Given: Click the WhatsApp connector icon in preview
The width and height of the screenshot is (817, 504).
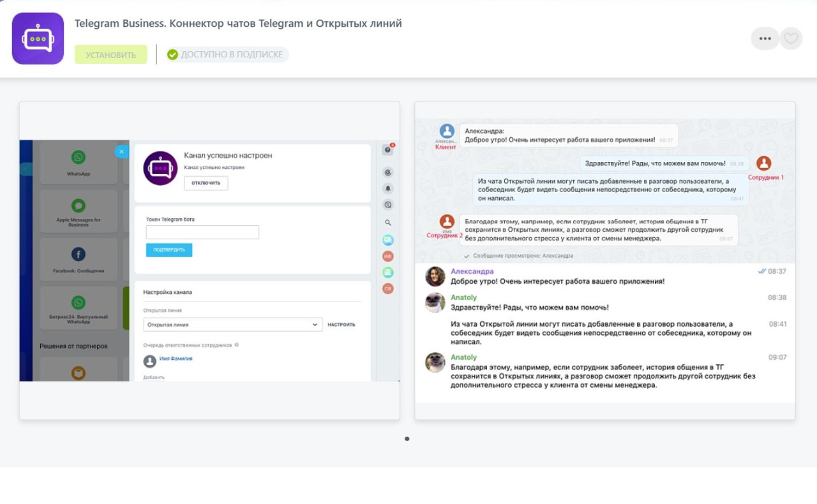Looking at the screenshot, I should [x=79, y=158].
